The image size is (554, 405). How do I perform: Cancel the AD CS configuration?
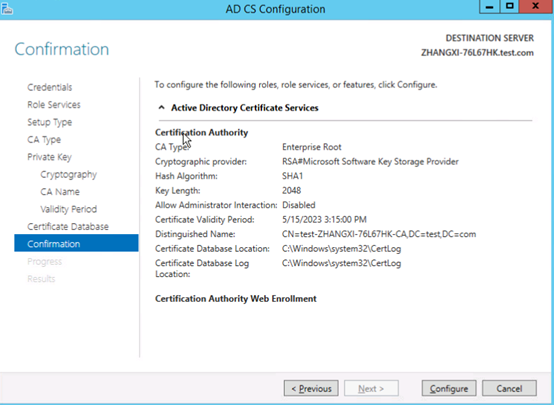(509, 388)
